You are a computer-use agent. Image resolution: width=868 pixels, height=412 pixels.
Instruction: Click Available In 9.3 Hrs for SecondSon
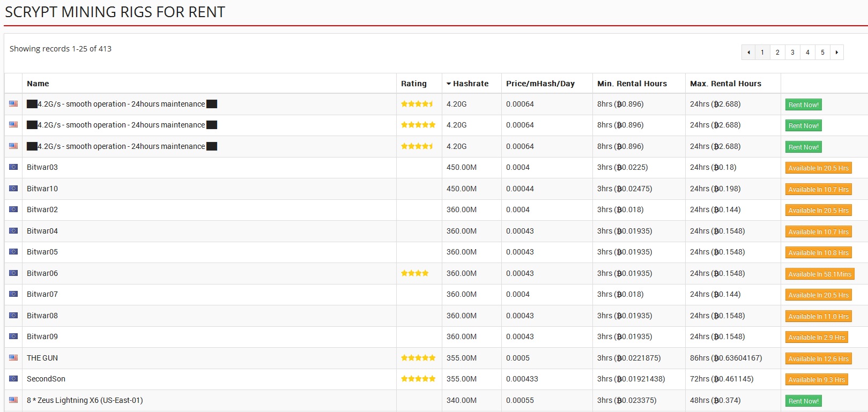pos(817,380)
